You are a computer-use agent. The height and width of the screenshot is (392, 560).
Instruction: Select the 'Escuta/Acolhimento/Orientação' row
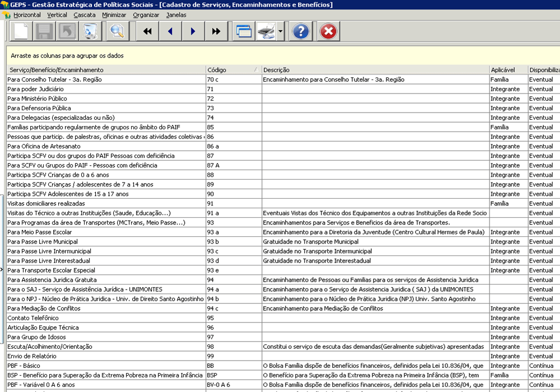point(283,347)
